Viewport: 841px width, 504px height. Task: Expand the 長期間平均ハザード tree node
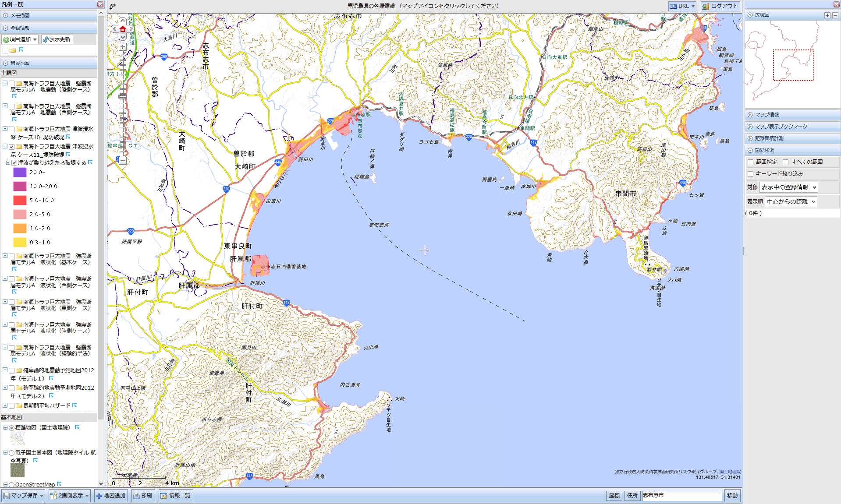coord(5,405)
